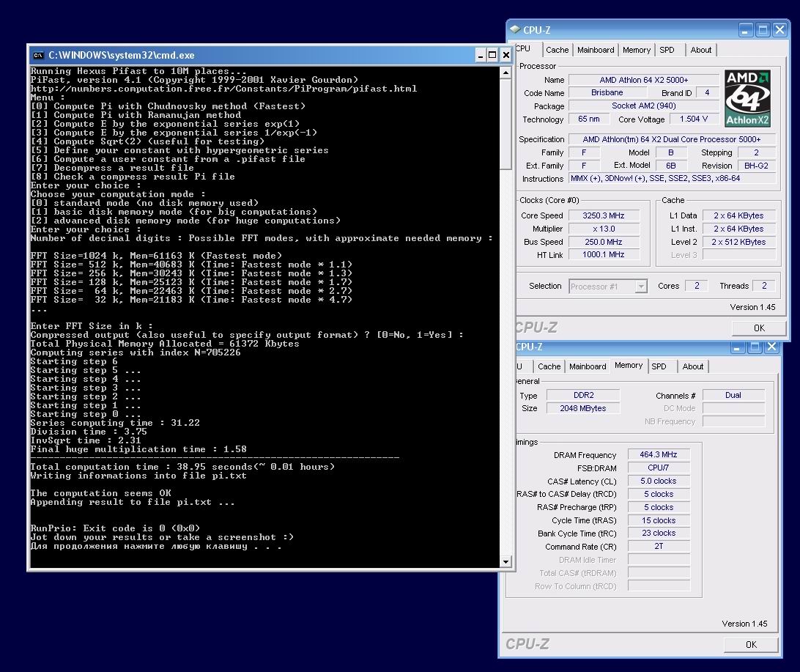Click the Specification field in CPU-Z
This screenshot has height=672, width=800.
[x=672, y=139]
